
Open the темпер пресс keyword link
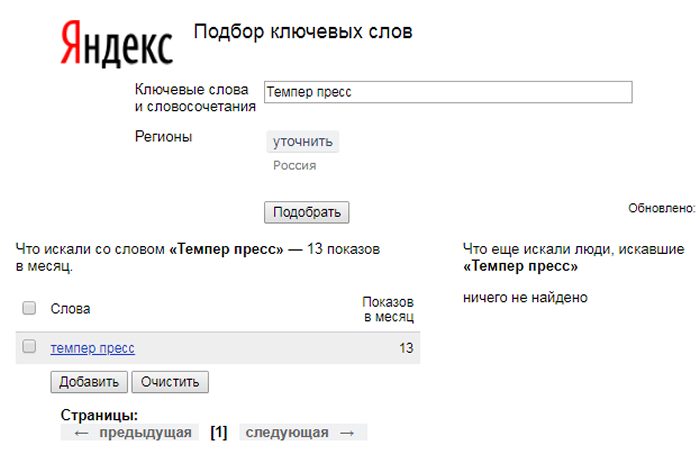[92, 348]
